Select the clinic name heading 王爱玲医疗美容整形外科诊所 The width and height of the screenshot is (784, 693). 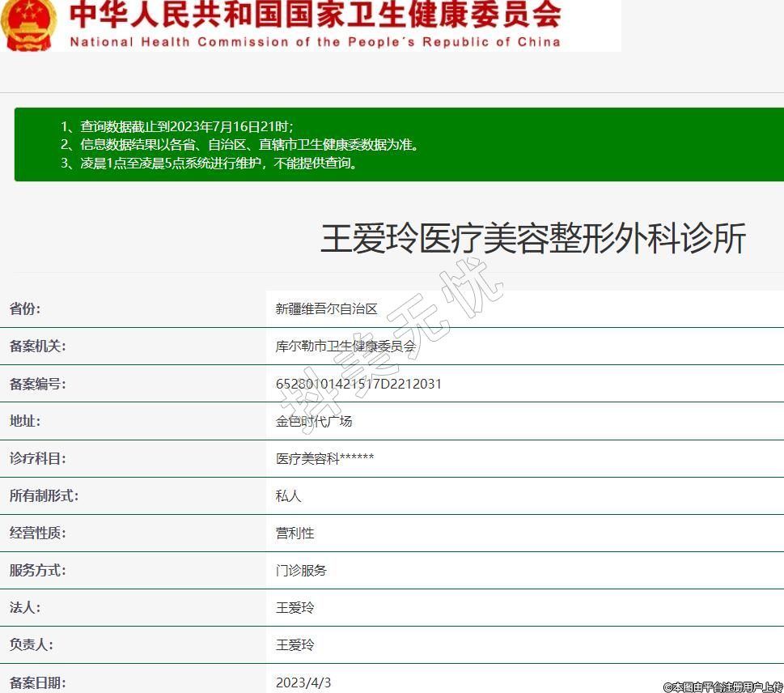[532, 239]
